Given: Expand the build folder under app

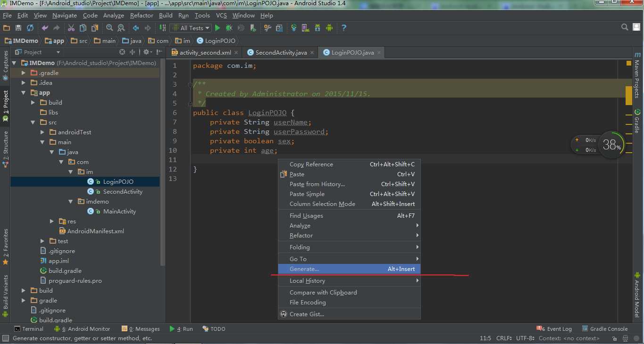Looking at the screenshot, I should [x=33, y=102].
